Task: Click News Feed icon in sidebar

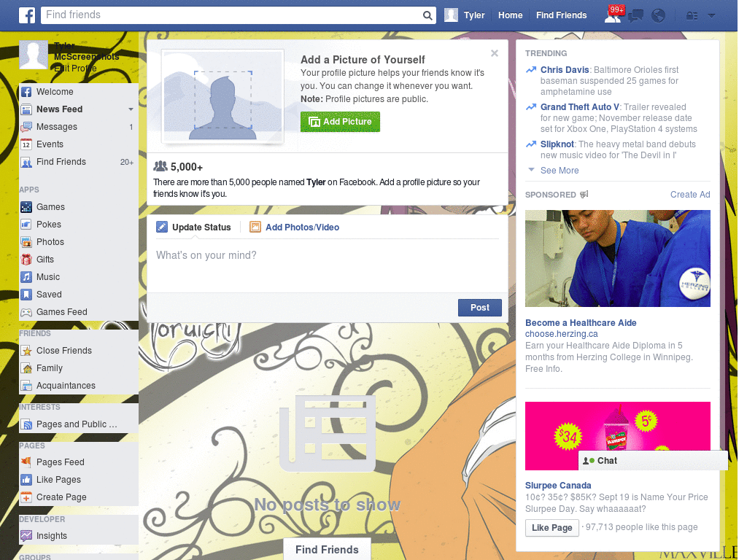Action: (x=26, y=109)
